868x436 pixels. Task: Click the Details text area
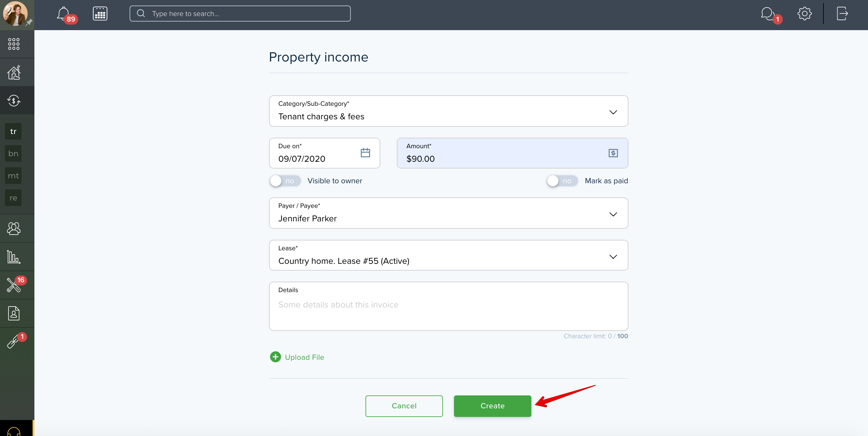click(x=448, y=306)
